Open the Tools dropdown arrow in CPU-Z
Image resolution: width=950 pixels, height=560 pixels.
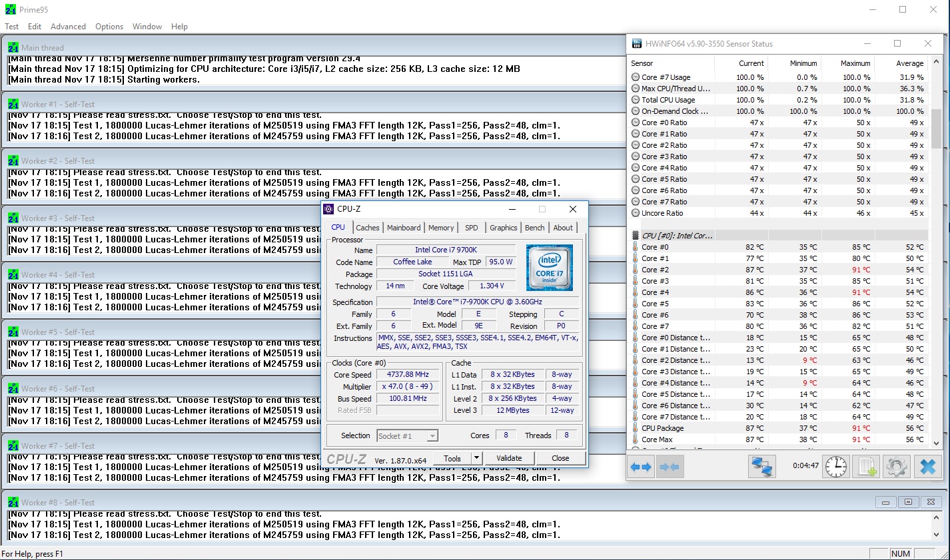click(476, 458)
